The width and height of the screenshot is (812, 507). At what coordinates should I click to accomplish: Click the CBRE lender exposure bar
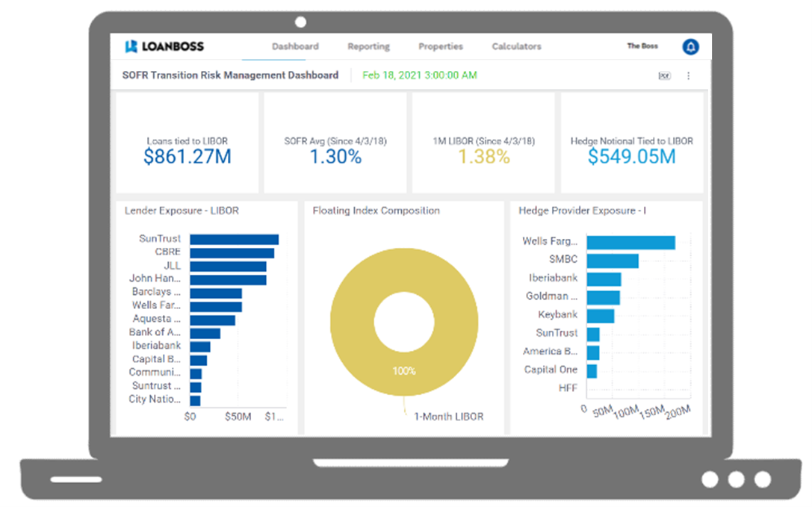[232, 252]
